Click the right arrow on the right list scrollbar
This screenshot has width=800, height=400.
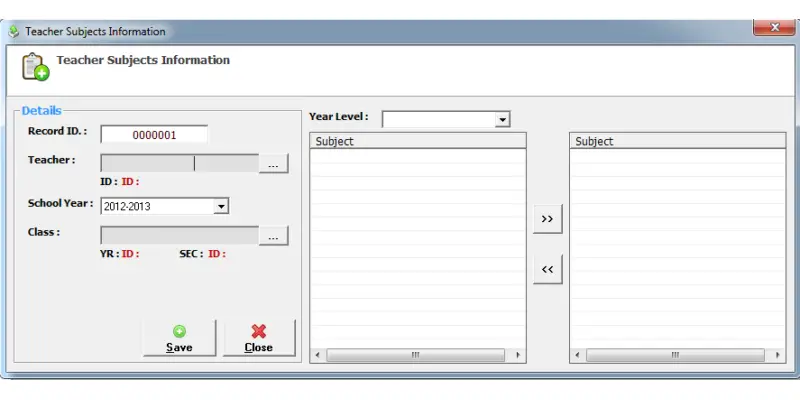778,355
